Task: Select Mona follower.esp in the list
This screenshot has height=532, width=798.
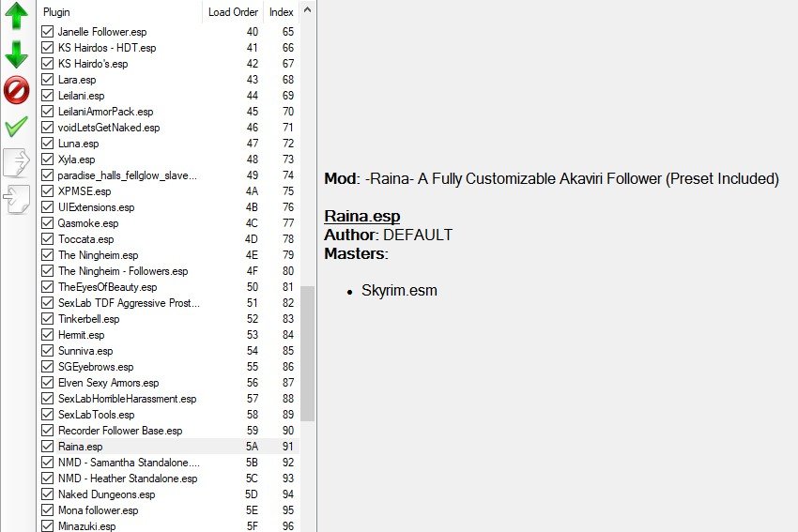Action: point(170,509)
